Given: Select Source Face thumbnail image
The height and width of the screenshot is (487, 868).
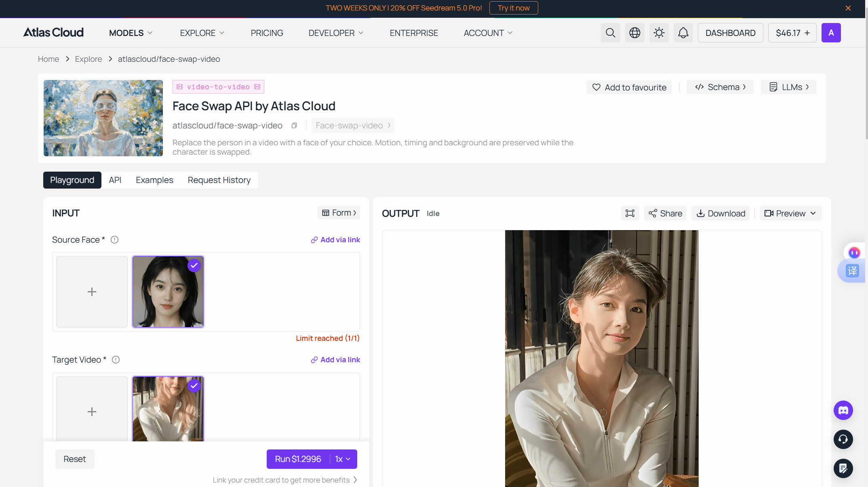Looking at the screenshot, I should point(168,292).
